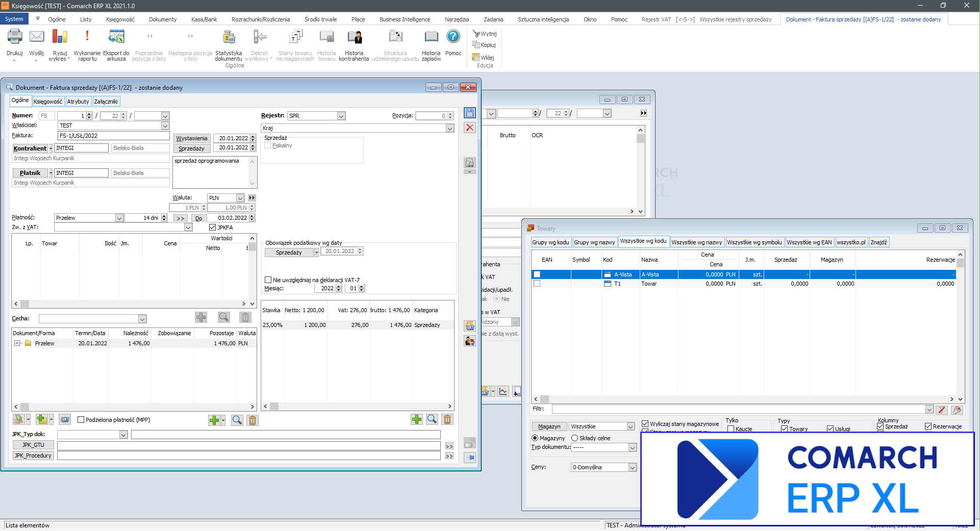980x531 pixels.
Task: Open the Rejestr SPR dropdown
Action: pos(341,116)
